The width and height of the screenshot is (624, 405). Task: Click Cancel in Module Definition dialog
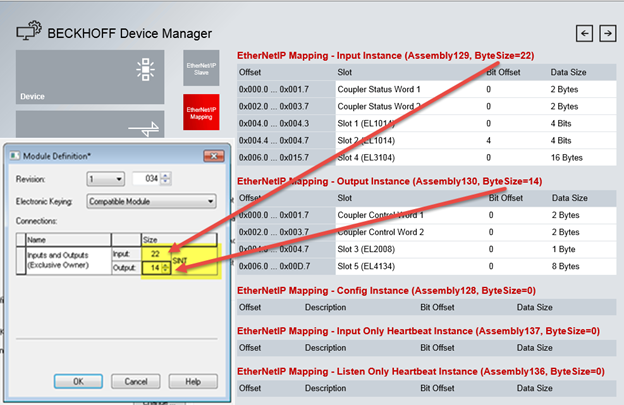tap(136, 382)
